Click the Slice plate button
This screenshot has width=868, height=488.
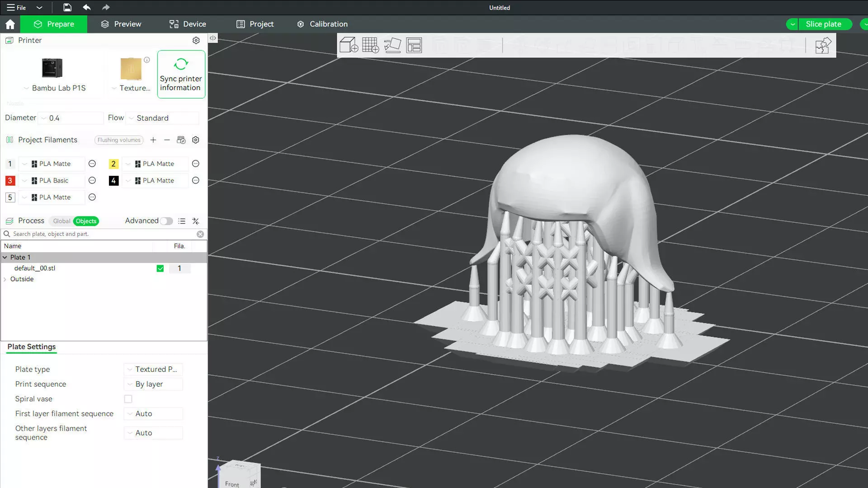tap(823, 24)
